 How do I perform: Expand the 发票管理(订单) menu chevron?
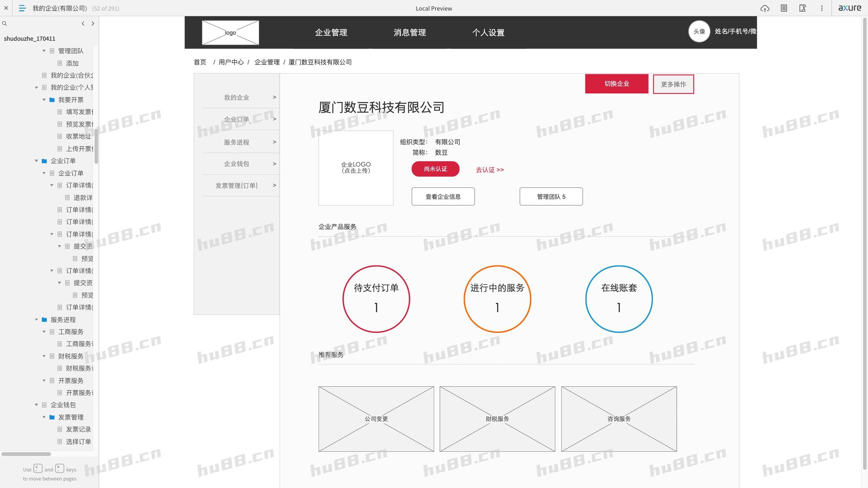(x=274, y=185)
